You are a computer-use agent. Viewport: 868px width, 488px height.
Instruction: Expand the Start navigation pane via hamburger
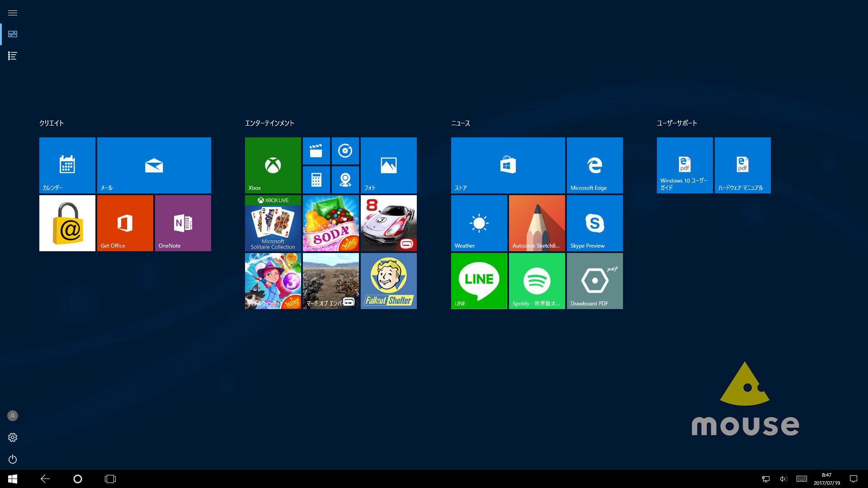(x=12, y=13)
